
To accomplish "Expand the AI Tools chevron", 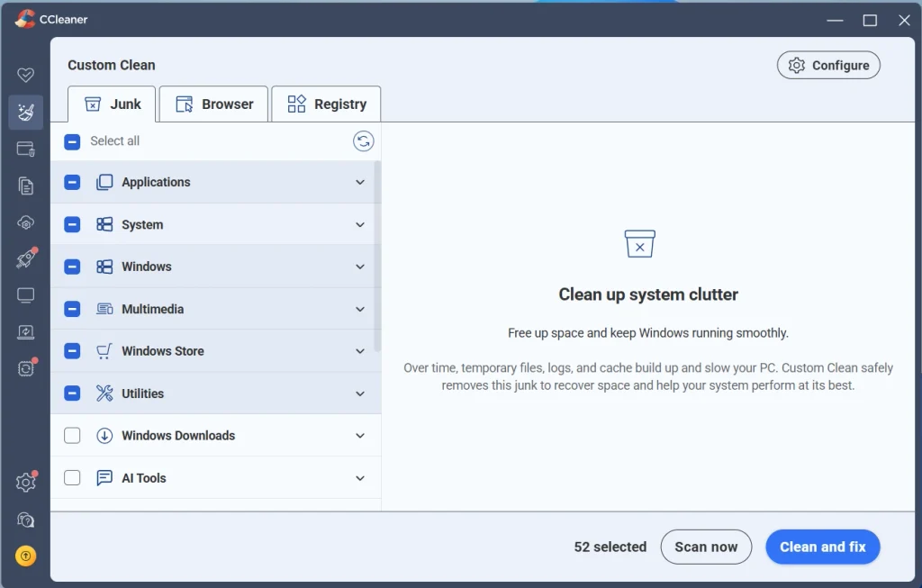I will 360,478.
